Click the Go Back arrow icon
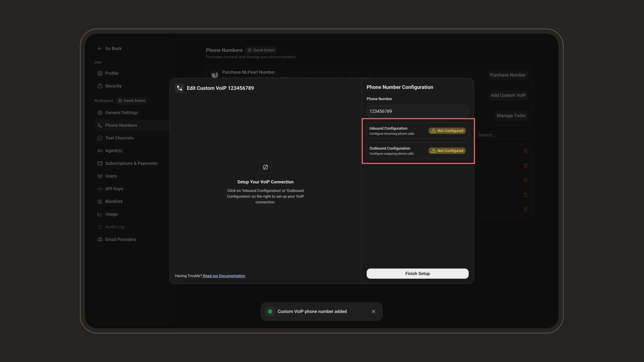644x362 pixels. [100, 49]
